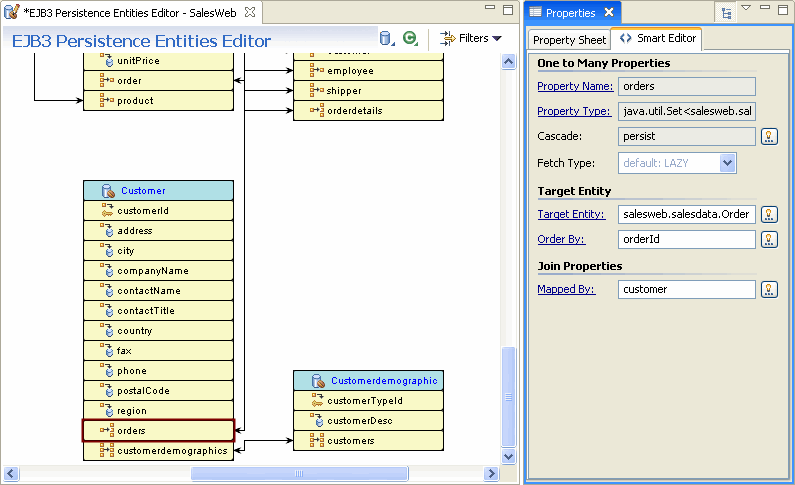Click the Target Entity input field
The width and height of the screenshot is (795, 485).
(x=686, y=214)
